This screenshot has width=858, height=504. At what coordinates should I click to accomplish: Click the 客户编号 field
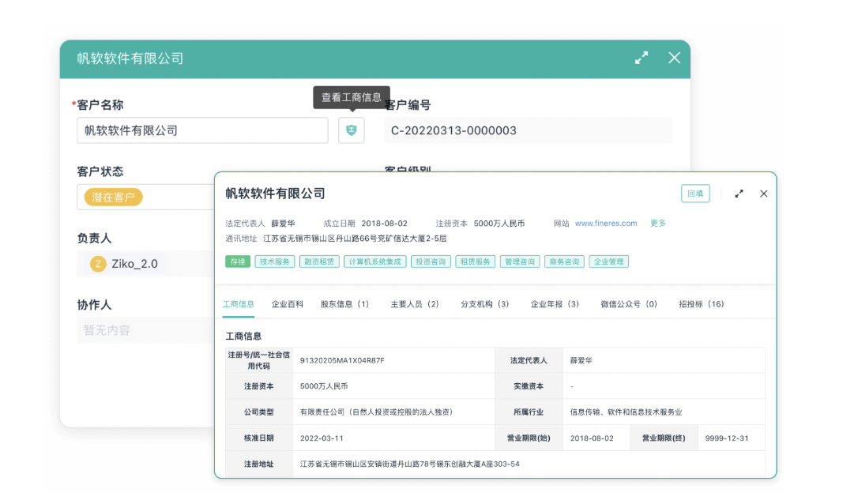(x=528, y=130)
